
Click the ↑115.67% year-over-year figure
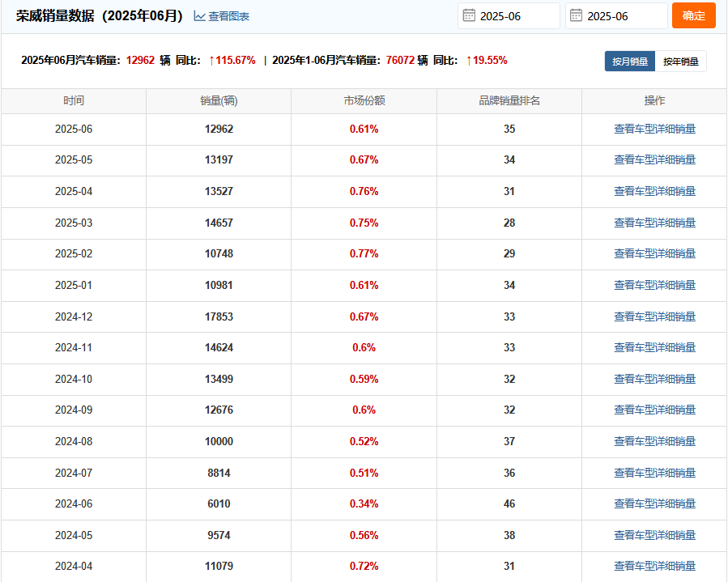(x=232, y=61)
